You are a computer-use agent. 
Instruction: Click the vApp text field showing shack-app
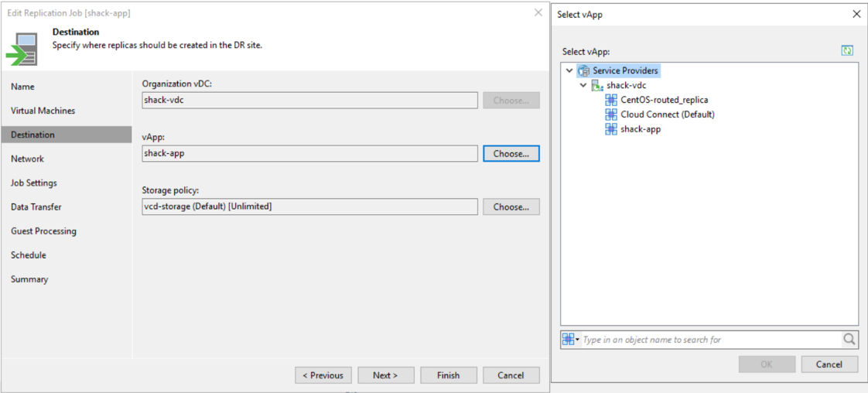click(x=309, y=153)
